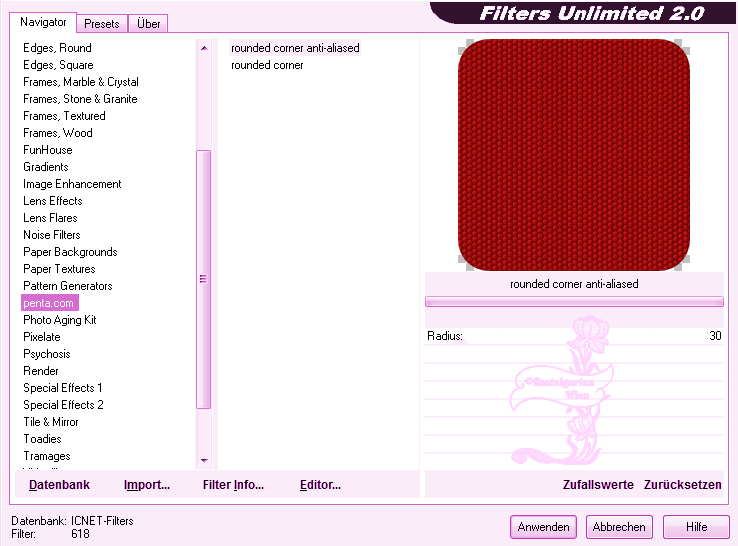Select Paper Textures category
The image size is (738, 546).
pos(59,269)
